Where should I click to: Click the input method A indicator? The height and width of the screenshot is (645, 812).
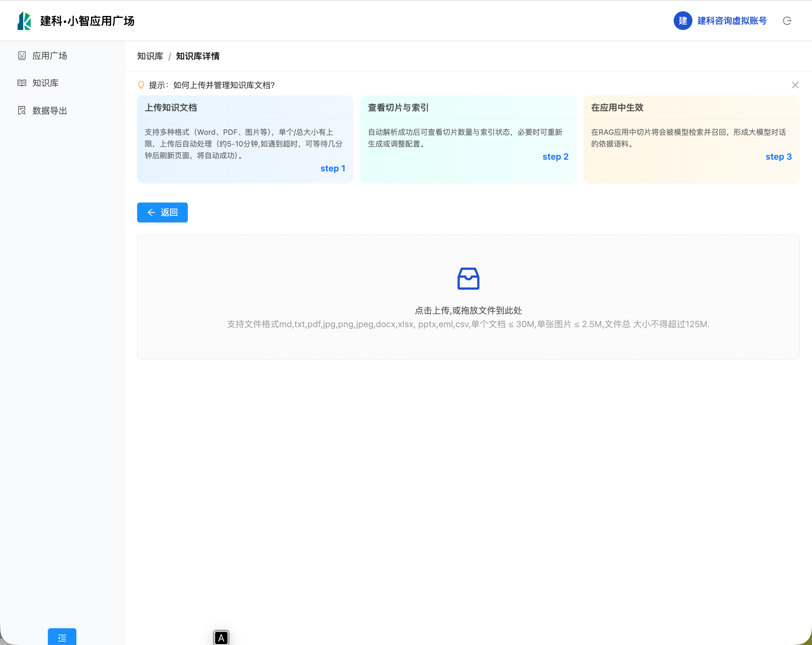coord(221,638)
